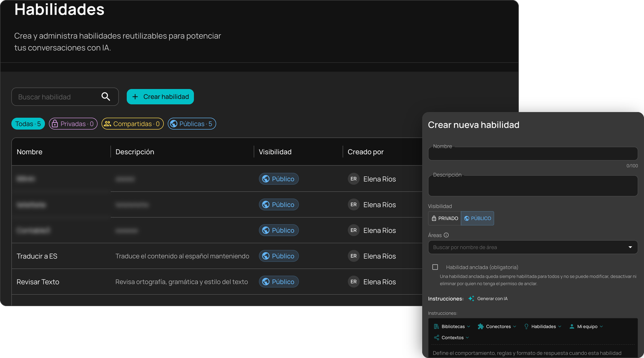Click Generar con IA button

(488, 299)
